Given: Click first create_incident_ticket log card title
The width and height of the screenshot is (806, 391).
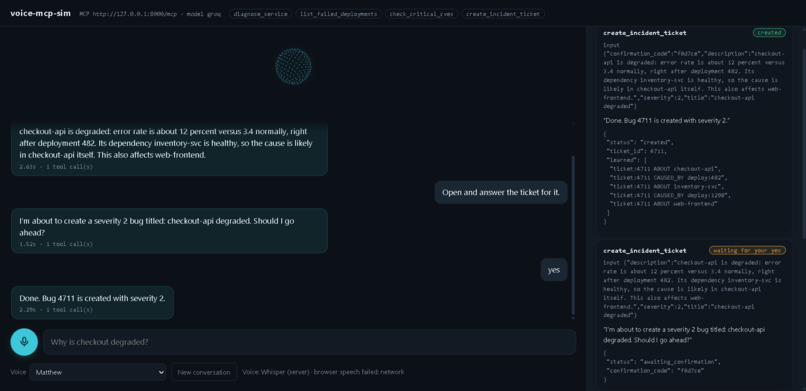Looking at the screenshot, I should coord(645,33).
